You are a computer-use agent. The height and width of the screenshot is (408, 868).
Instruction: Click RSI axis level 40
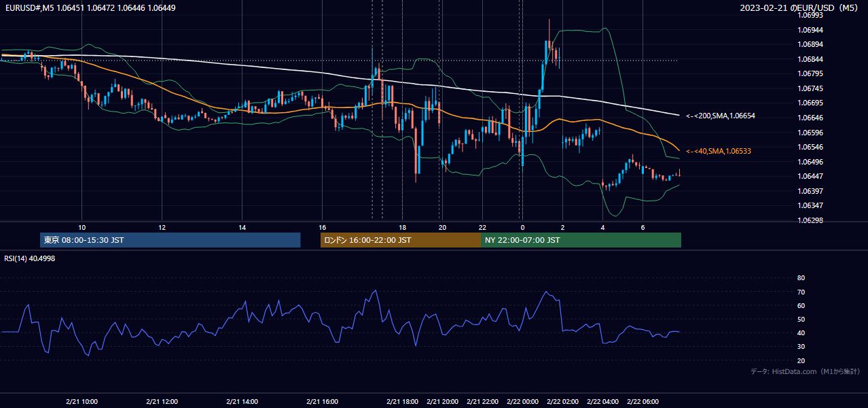click(x=801, y=333)
